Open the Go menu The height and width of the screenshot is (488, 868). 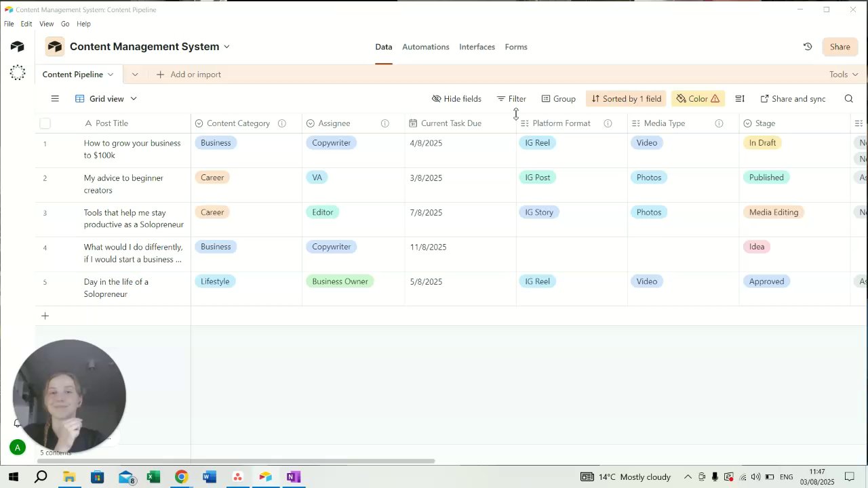(x=65, y=24)
